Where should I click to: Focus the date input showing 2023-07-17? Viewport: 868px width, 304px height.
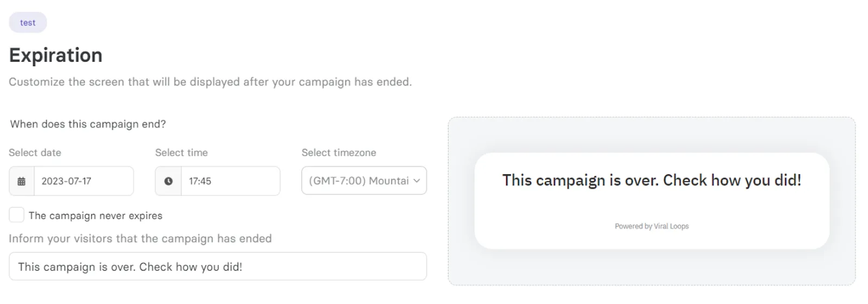[84, 181]
